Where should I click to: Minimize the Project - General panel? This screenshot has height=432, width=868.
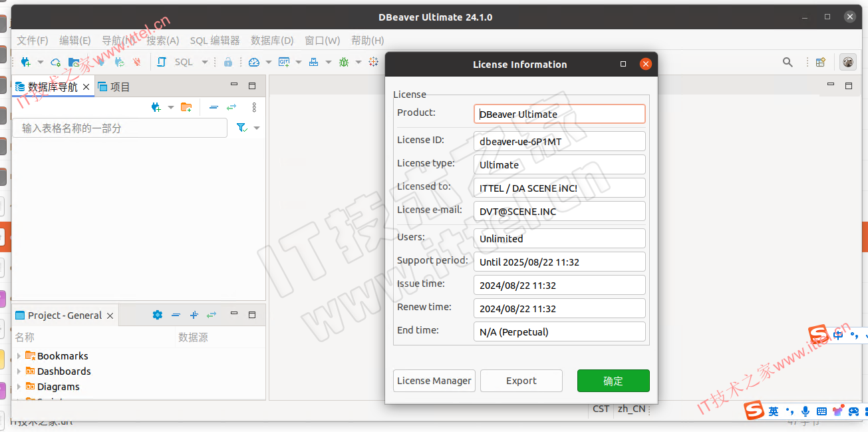(x=234, y=314)
